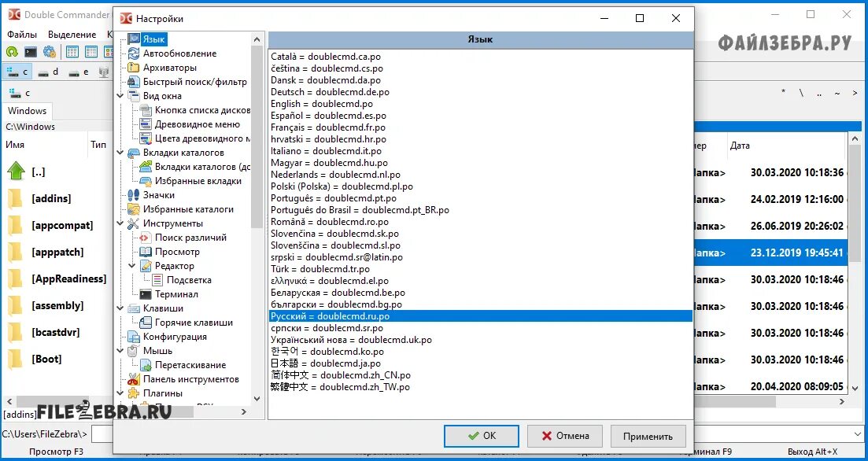
Task: Open Горячие клавиши settings
Action: click(194, 323)
